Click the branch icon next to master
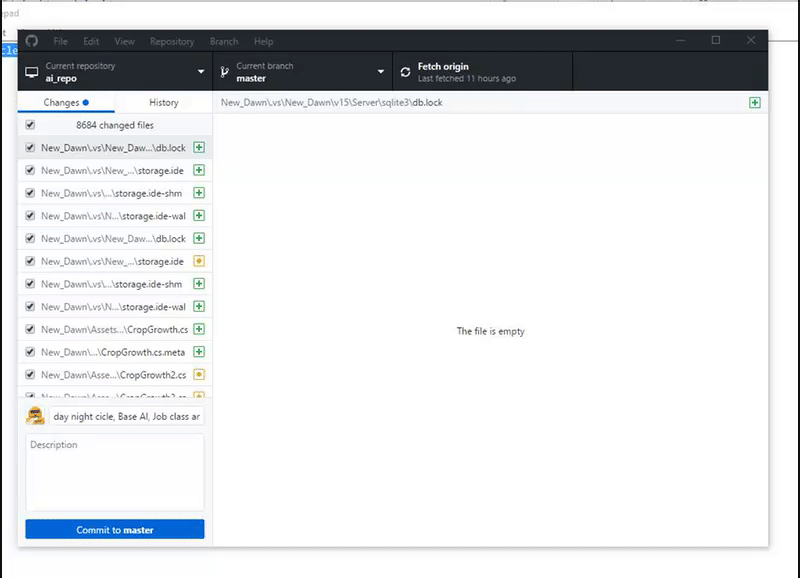 [x=224, y=71]
